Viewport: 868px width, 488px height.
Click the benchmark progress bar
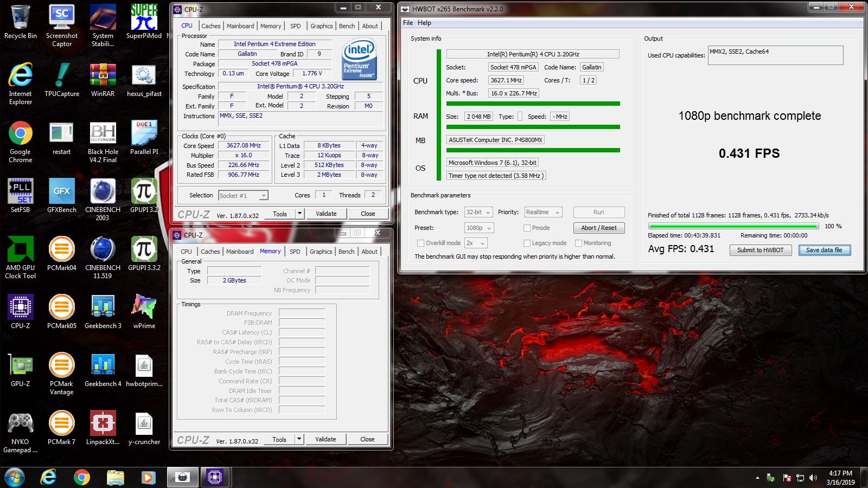point(733,226)
